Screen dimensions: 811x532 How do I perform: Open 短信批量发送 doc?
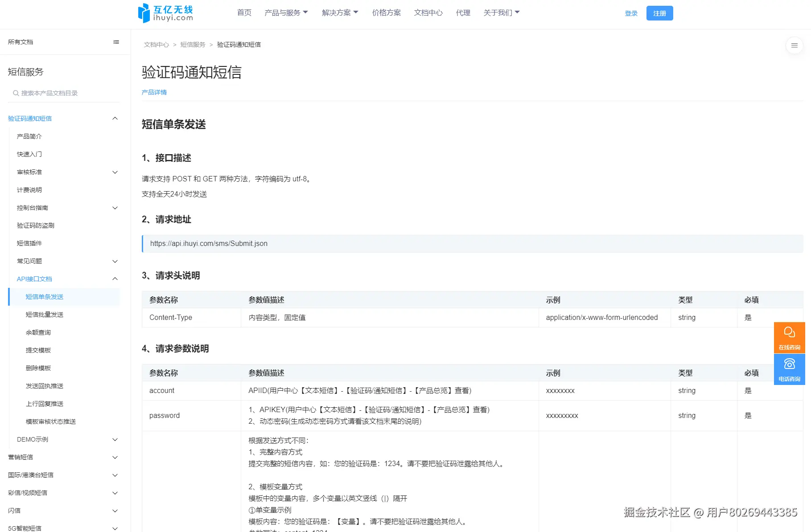[45, 315]
